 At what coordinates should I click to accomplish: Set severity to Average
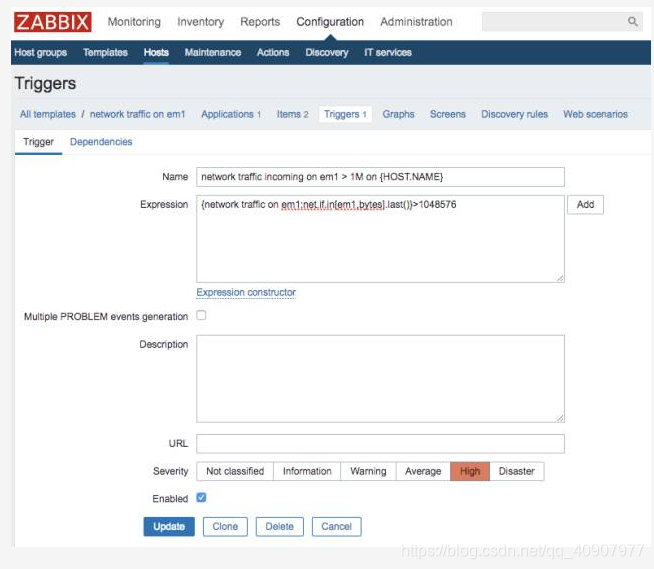pyautogui.click(x=423, y=471)
